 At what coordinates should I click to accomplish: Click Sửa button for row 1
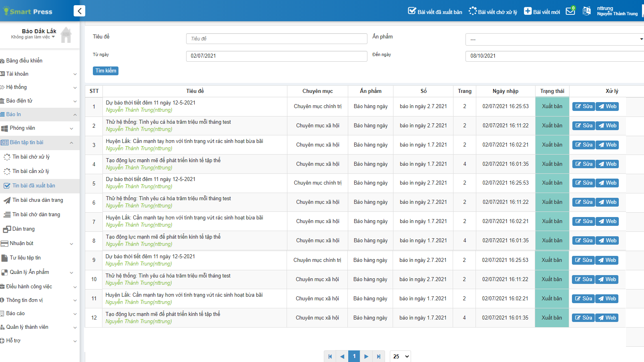coord(584,107)
